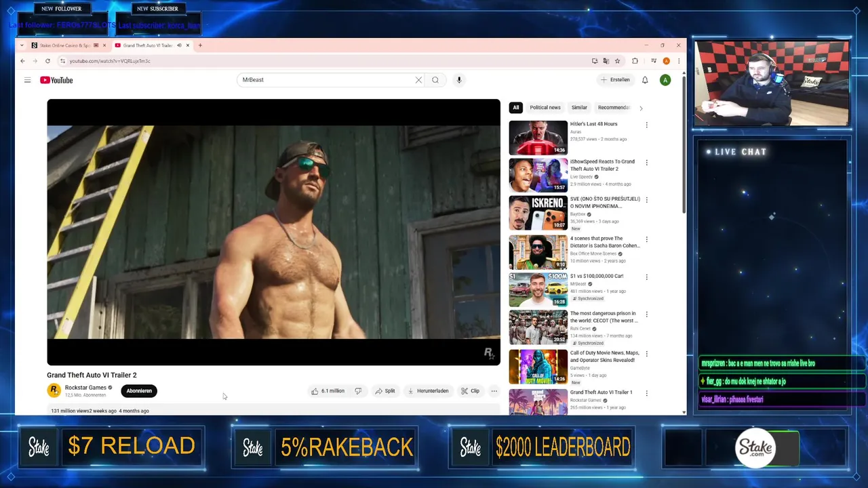The width and height of the screenshot is (868, 488).
Task: Open options for Call of Duty news video
Action: tap(646, 354)
